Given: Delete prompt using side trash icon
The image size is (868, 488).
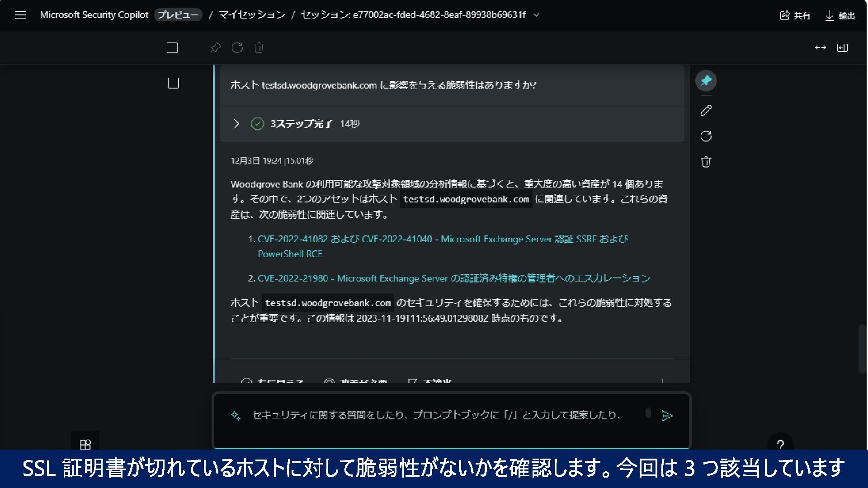Looking at the screenshot, I should [x=706, y=162].
